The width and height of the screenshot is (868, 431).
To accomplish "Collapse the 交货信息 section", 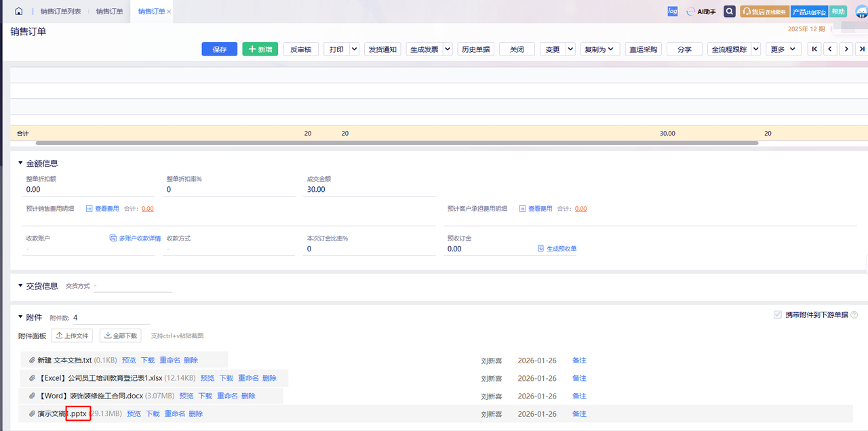I will tap(20, 286).
